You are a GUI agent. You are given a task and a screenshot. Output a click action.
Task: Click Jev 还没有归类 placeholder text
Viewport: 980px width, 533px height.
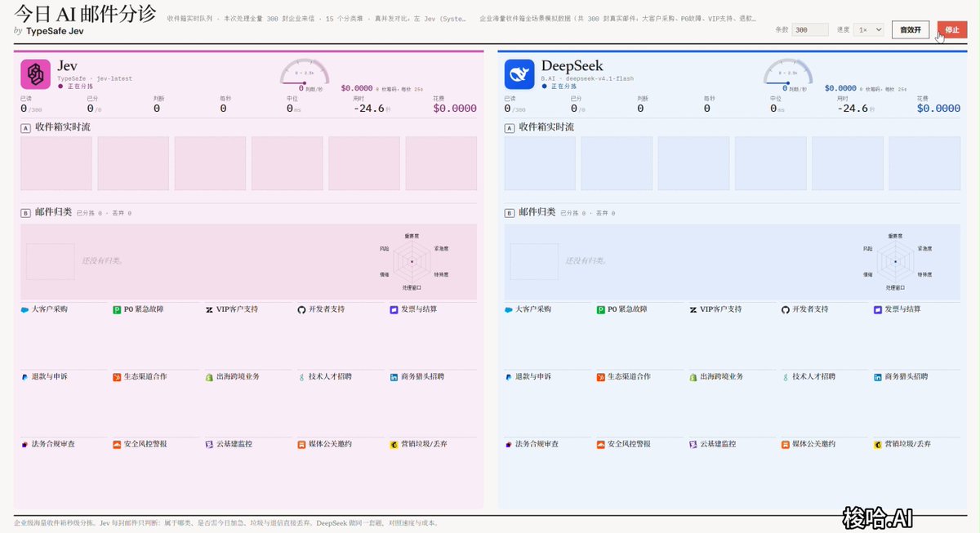click(102, 261)
